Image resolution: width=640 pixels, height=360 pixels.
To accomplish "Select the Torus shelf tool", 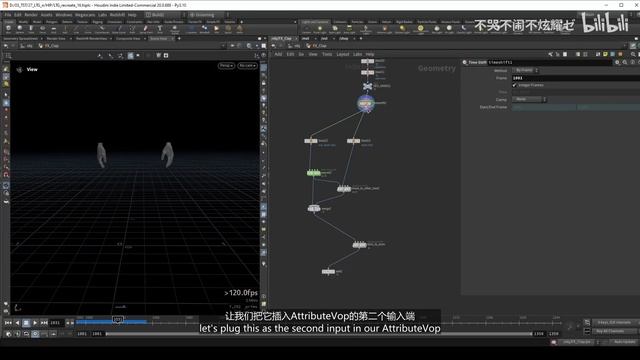I will click(x=42, y=29).
